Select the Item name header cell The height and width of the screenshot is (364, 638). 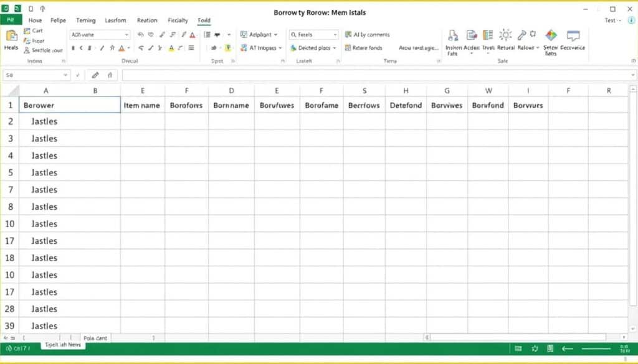click(143, 105)
